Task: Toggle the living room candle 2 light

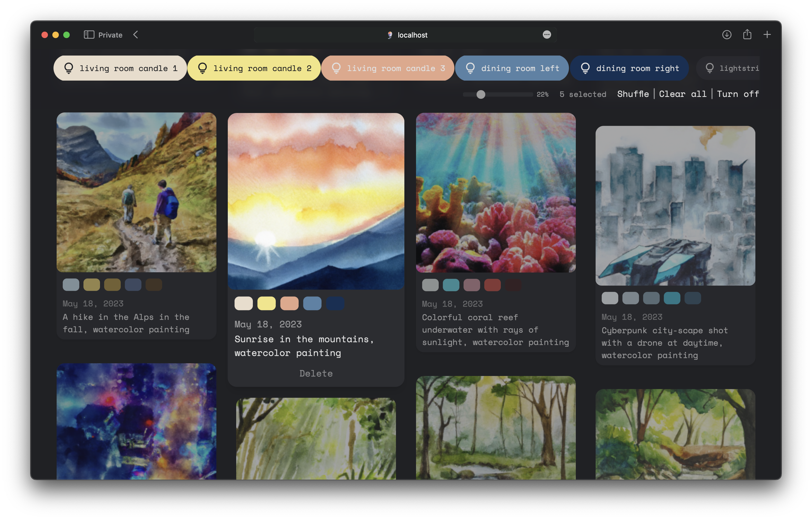Action: tap(254, 68)
